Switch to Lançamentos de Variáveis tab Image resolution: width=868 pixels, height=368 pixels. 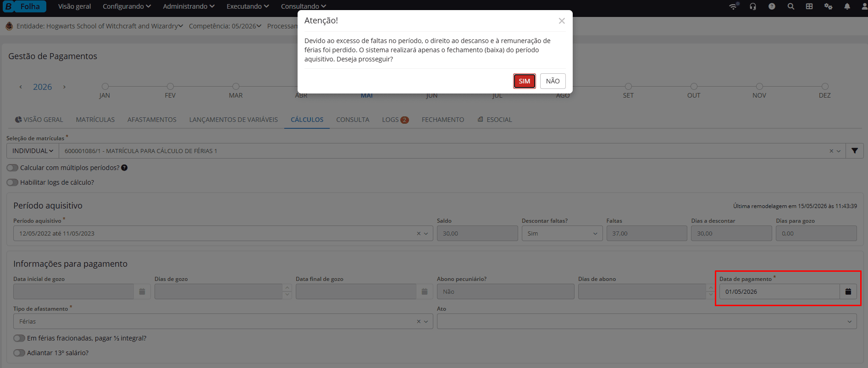coord(233,120)
